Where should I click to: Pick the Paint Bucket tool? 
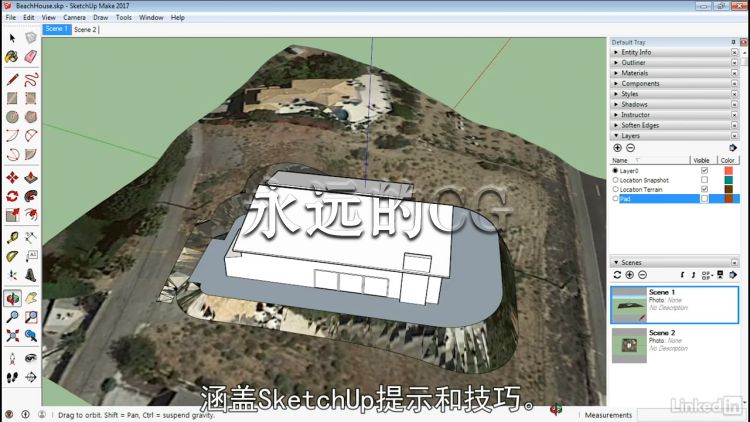tap(12, 57)
